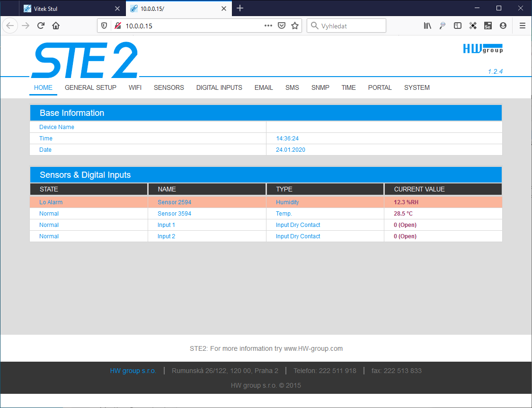Click the Base Information section header
The width and height of the screenshot is (532, 408).
pos(266,113)
